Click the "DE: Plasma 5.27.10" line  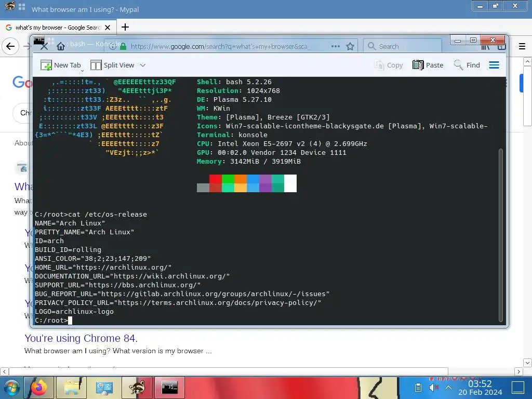coord(234,99)
